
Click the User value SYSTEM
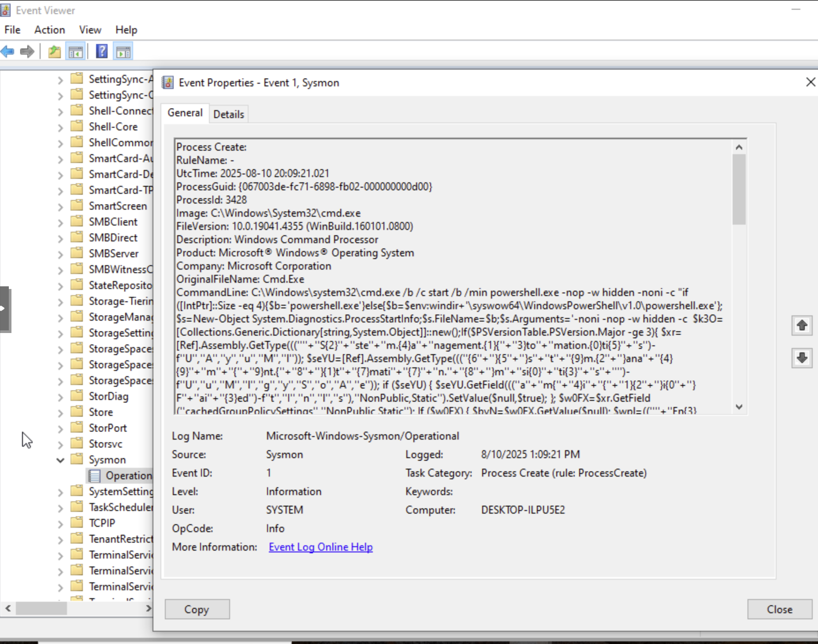tap(285, 510)
